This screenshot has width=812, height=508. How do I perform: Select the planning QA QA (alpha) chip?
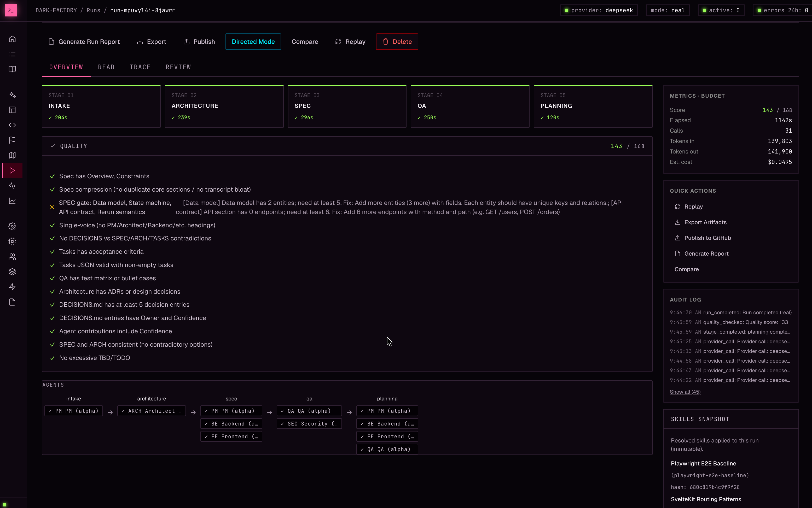tap(387, 449)
